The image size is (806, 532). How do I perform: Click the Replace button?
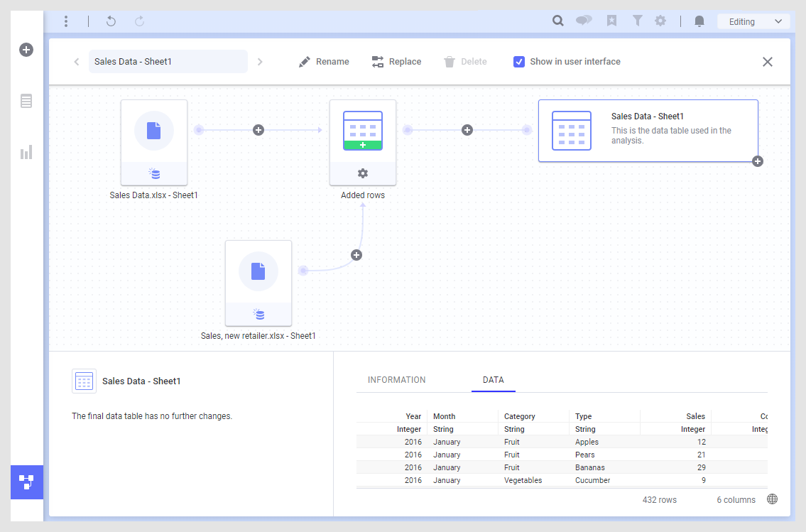point(396,62)
